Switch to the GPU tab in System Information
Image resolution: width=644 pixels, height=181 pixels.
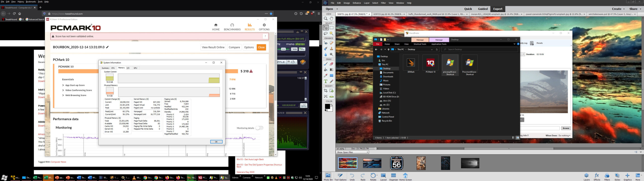pos(135,68)
